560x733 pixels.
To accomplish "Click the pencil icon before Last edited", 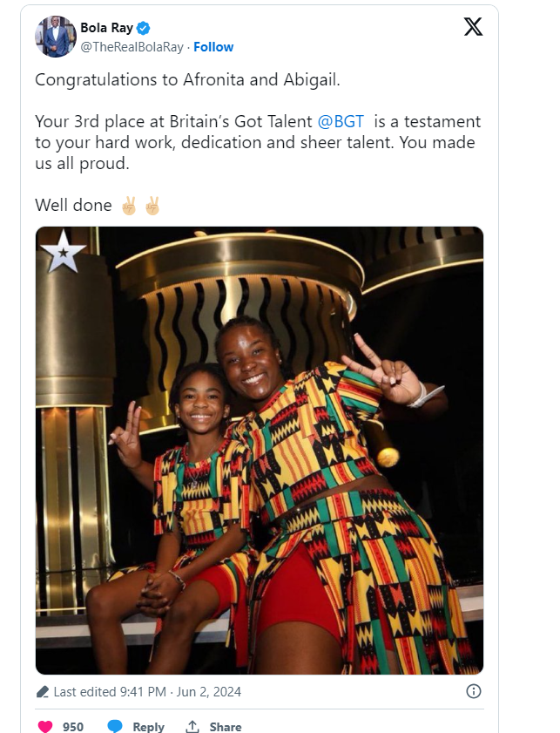I will tap(43, 692).
